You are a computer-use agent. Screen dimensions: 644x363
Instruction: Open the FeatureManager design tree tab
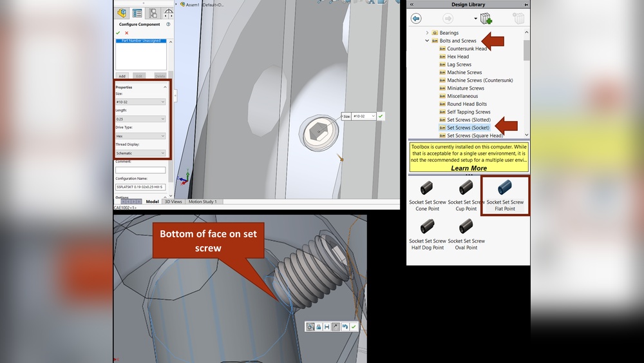click(x=122, y=13)
